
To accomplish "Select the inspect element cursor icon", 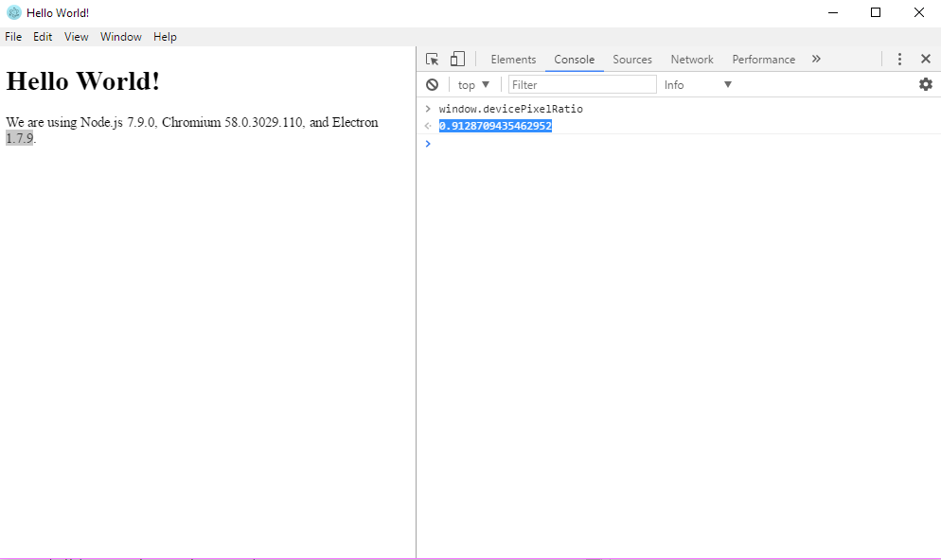I will click(x=433, y=59).
